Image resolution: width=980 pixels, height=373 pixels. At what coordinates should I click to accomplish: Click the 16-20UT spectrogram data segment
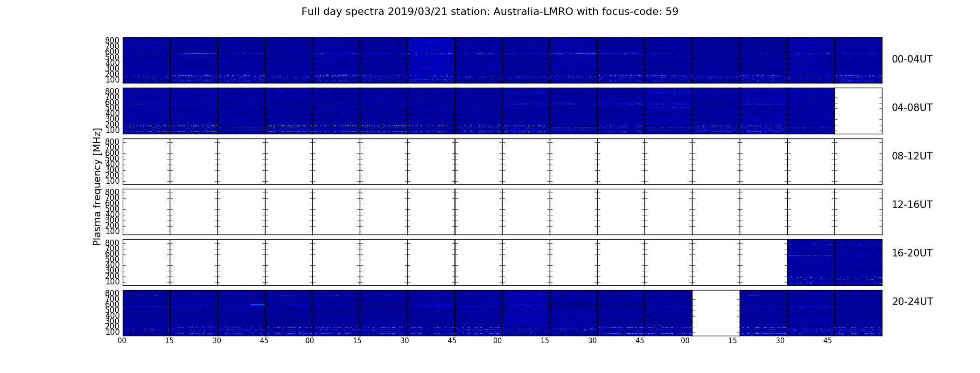point(834,262)
